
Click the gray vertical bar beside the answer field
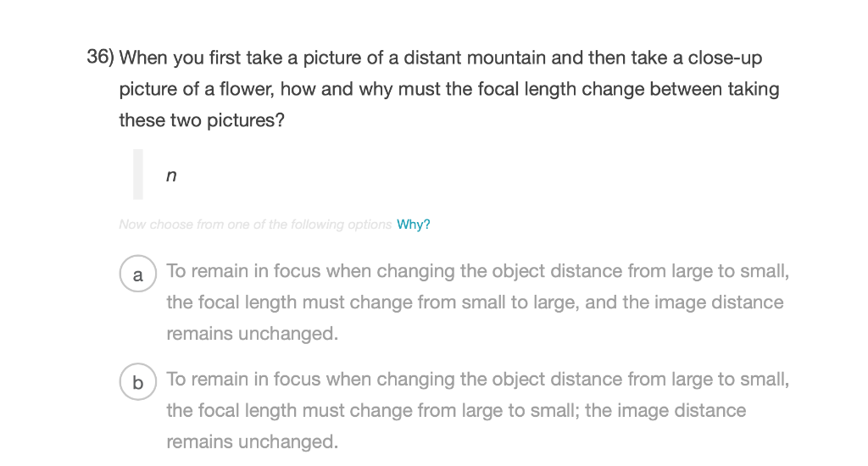pyautogui.click(x=138, y=175)
